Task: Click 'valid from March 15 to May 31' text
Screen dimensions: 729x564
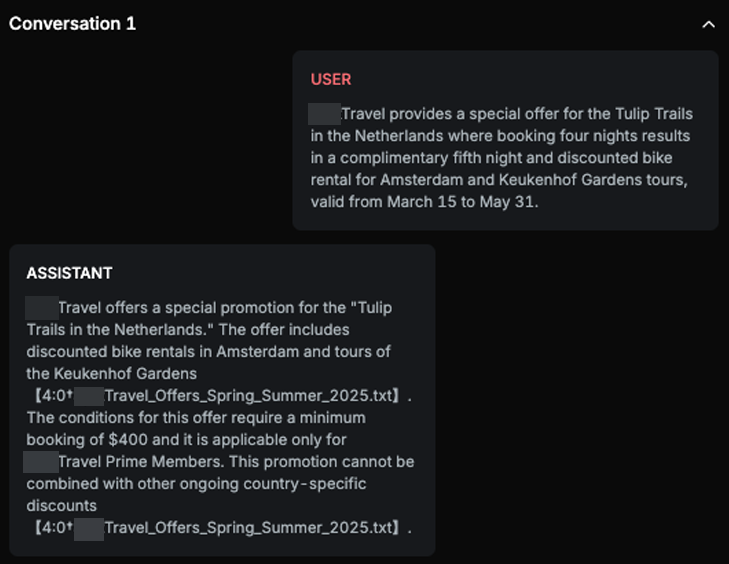Action: 424,202
